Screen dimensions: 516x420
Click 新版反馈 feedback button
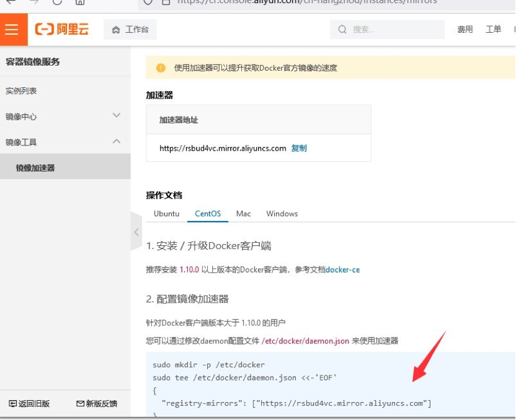click(x=97, y=403)
